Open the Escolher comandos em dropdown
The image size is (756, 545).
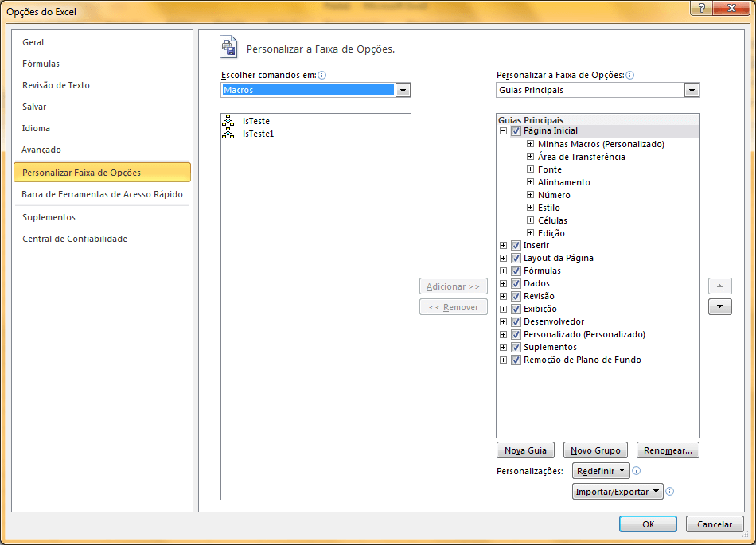coord(403,91)
